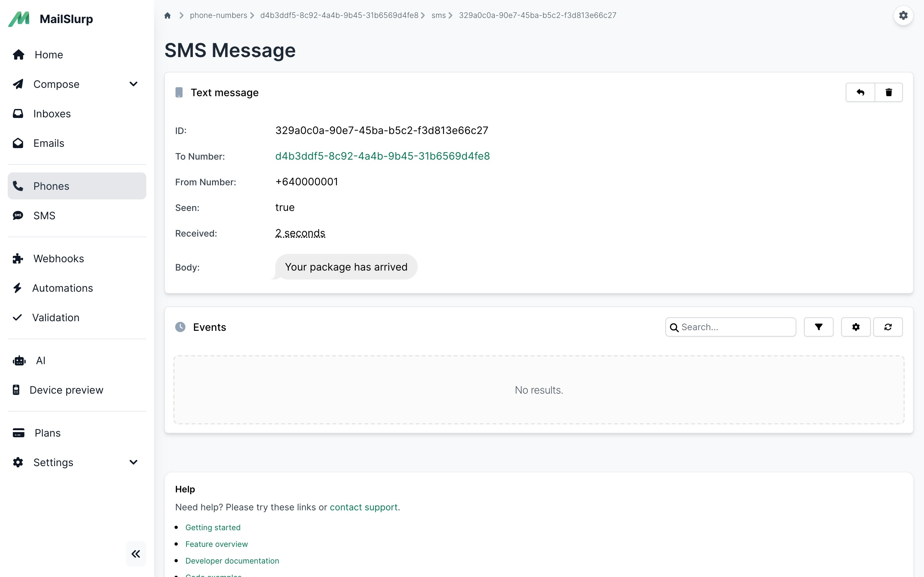Refresh the Events list

pos(888,327)
